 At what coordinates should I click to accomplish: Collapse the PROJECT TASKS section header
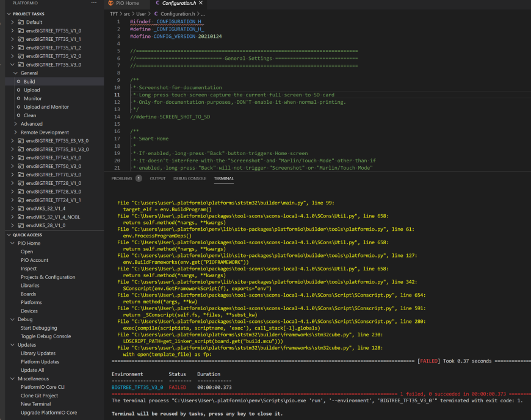[9, 14]
